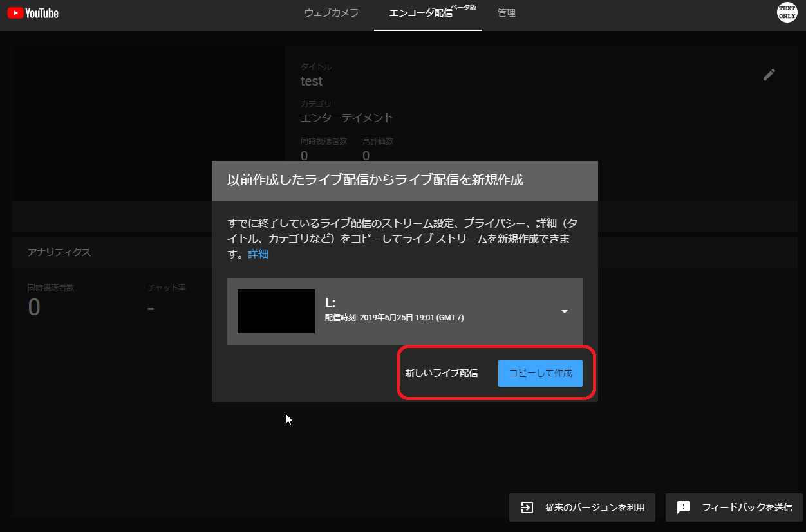Image resolution: width=806 pixels, height=532 pixels.
Task: Click the exit arrow icon beside 従来のバージョンを利用
Action: pyautogui.click(x=528, y=508)
